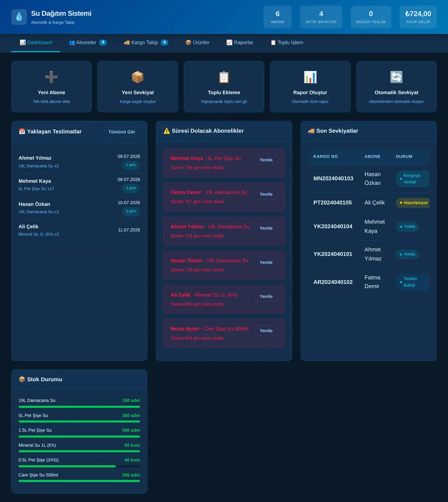Open the Kargo Takip tab
This screenshot has width=448, height=502.
[x=146, y=43]
